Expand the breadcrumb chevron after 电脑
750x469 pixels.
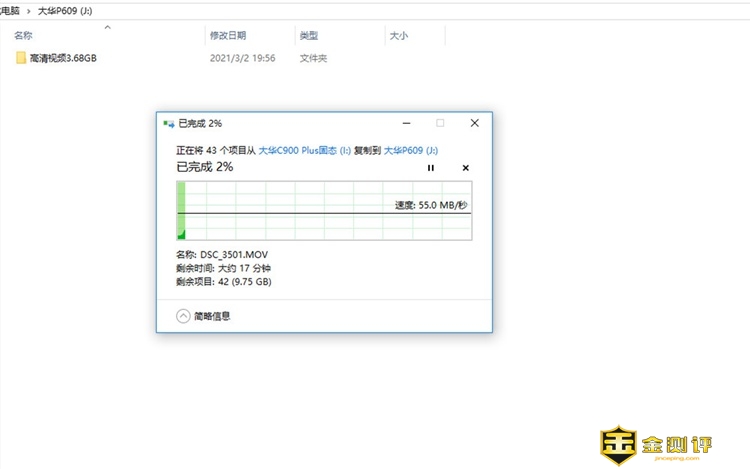click(x=28, y=8)
